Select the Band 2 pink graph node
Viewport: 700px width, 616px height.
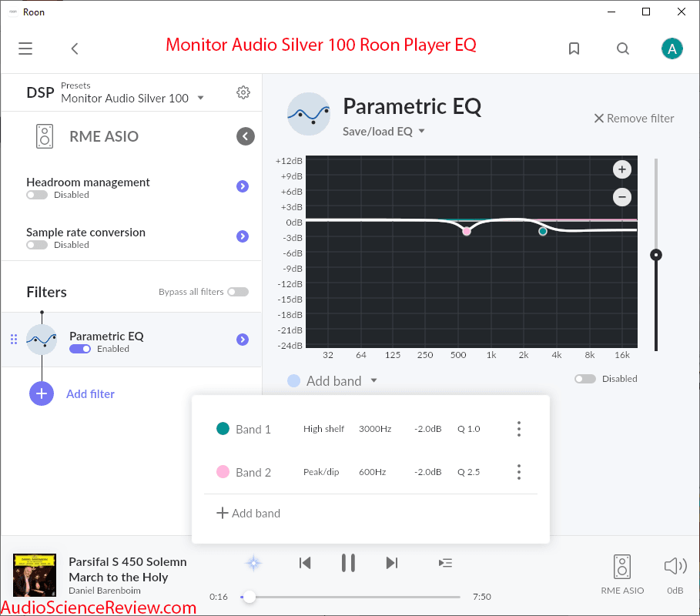(467, 231)
